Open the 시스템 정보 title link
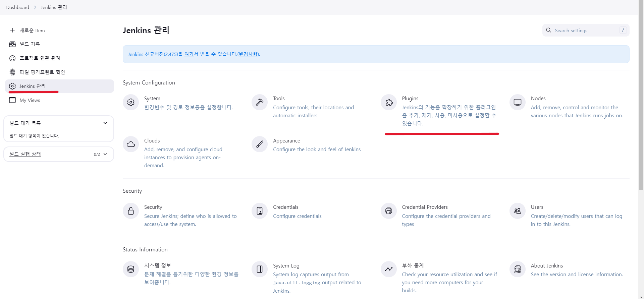The image size is (644, 299). 158,265
